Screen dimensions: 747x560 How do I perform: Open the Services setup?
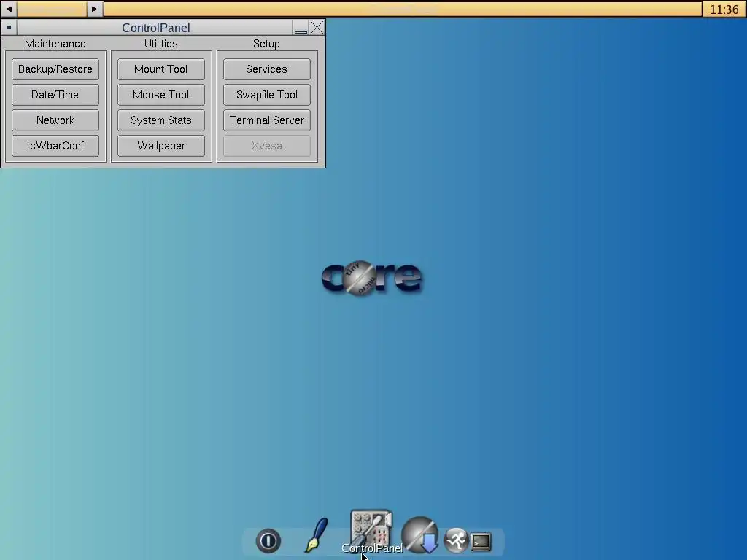267,69
